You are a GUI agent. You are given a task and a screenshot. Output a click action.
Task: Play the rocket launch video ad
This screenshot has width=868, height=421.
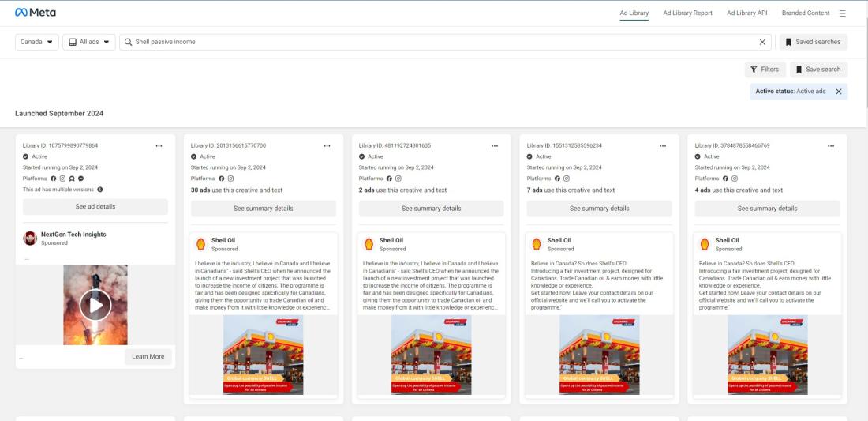tap(95, 305)
